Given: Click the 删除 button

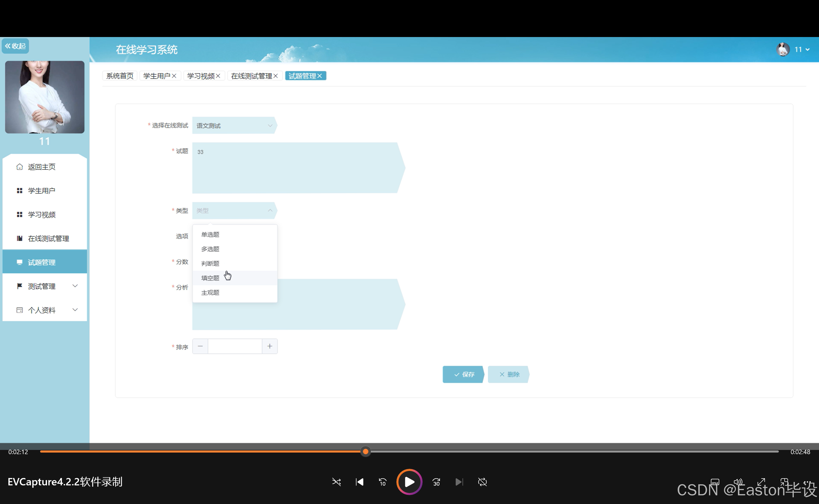Looking at the screenshot, I should 509,374.
